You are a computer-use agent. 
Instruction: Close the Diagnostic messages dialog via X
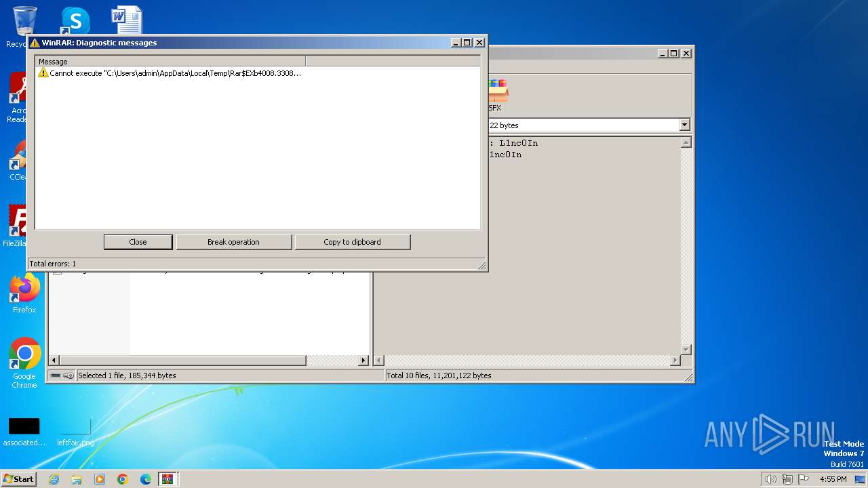point(479,42)
